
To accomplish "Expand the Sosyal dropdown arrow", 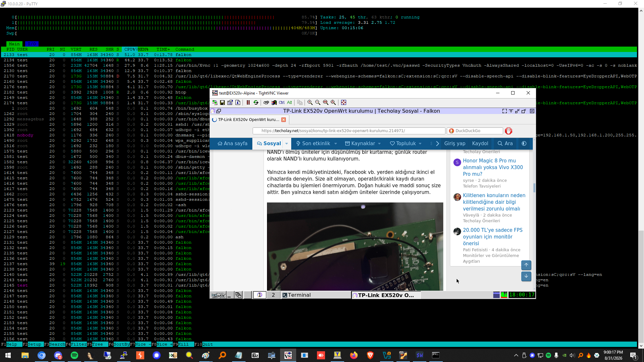I will 287,143.
